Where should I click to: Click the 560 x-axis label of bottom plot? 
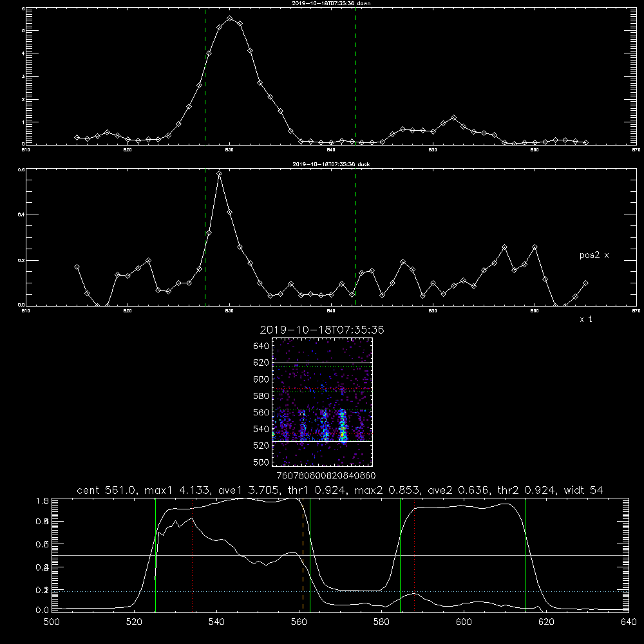pyautogui.click(x=299, y=622)
